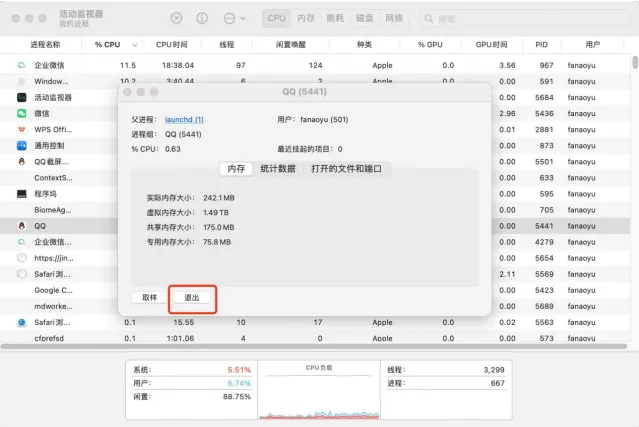Sort by 线程 column header
This screenshot has height=427, width=639.
click(x=227, y=44)
